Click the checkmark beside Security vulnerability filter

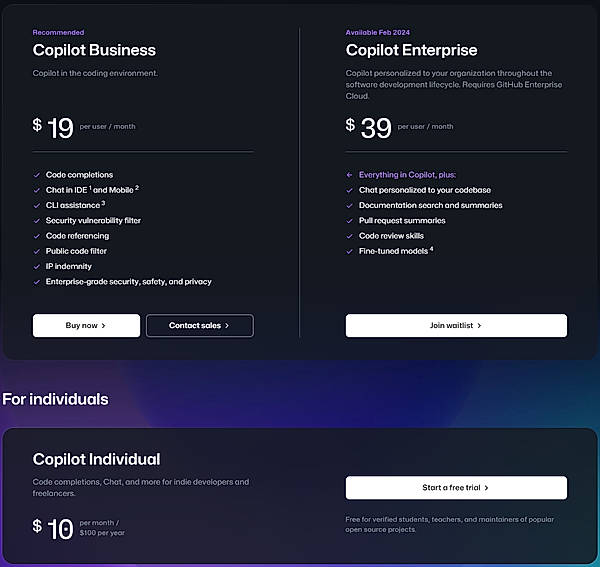click(37, 221)
